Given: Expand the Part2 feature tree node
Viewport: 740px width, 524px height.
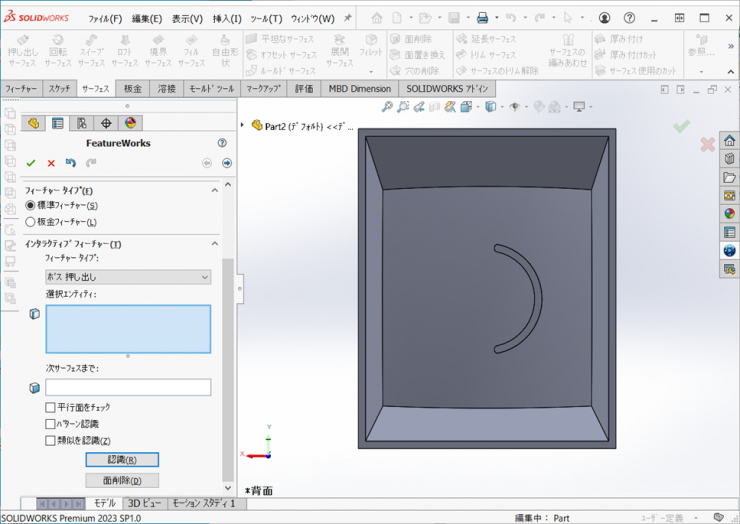Looking at the screenshot, I should [x=243, y=126].
